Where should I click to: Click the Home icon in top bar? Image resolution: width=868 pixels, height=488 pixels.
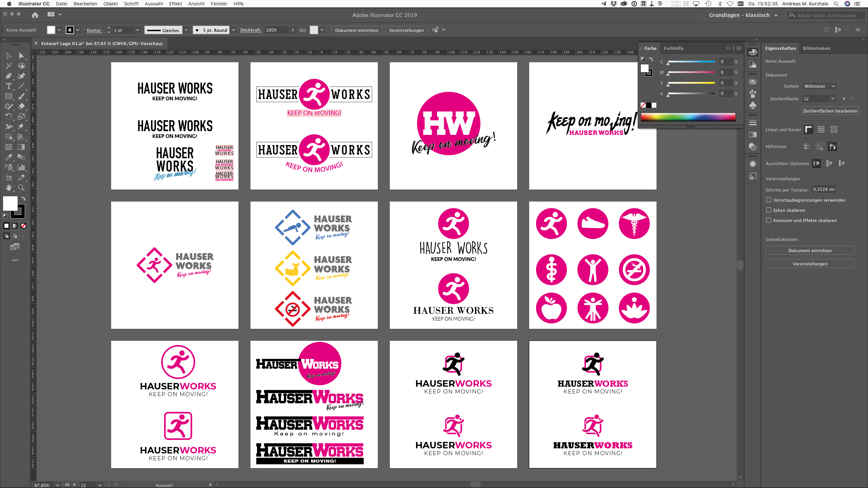point(35,15)
